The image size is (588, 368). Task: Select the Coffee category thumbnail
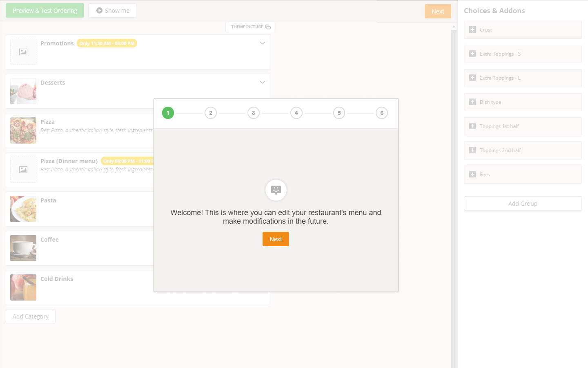click(x=23, y=248)
